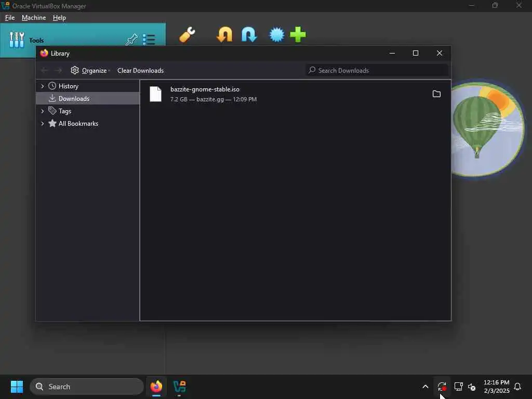Screen dimensions: 532x399
Task: Open the Organize dropdown menu
Action: [x=90, y=70]
